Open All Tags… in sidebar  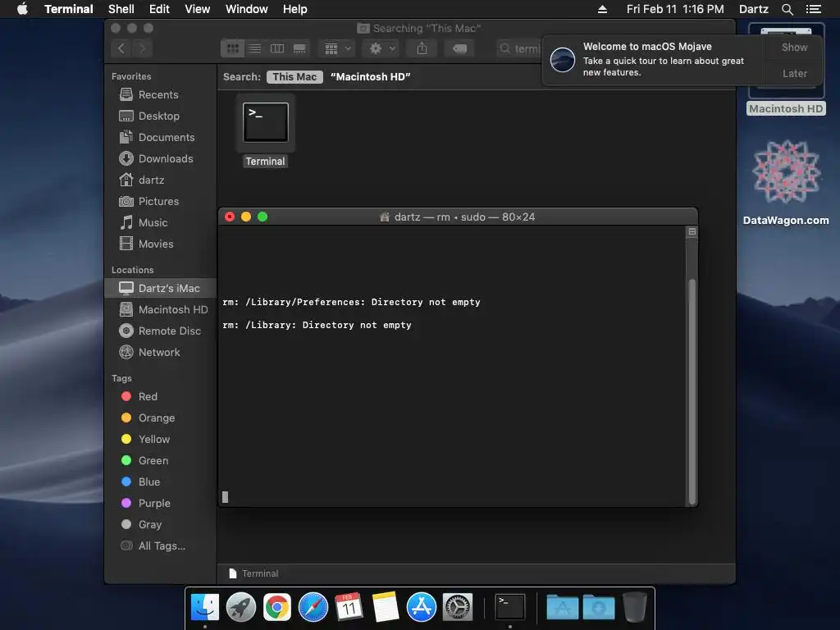pyautogui.click(x=162, y=546)
